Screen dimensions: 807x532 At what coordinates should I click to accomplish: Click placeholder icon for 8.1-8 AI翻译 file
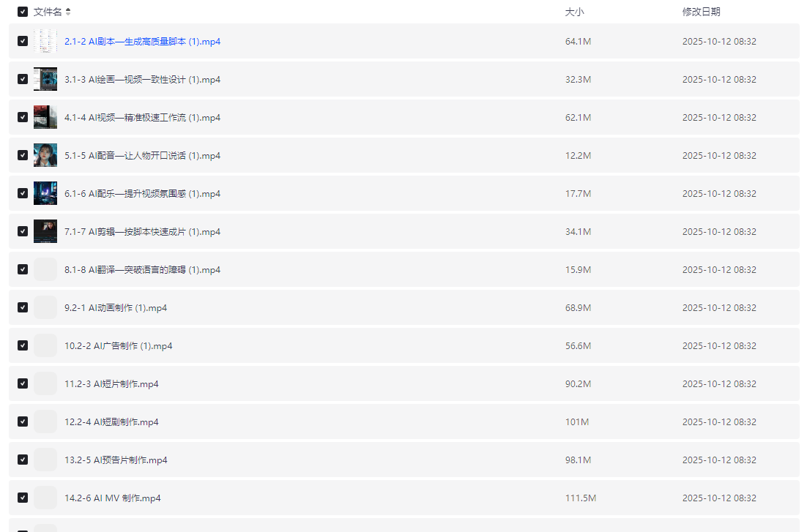(x=45, y=269)
